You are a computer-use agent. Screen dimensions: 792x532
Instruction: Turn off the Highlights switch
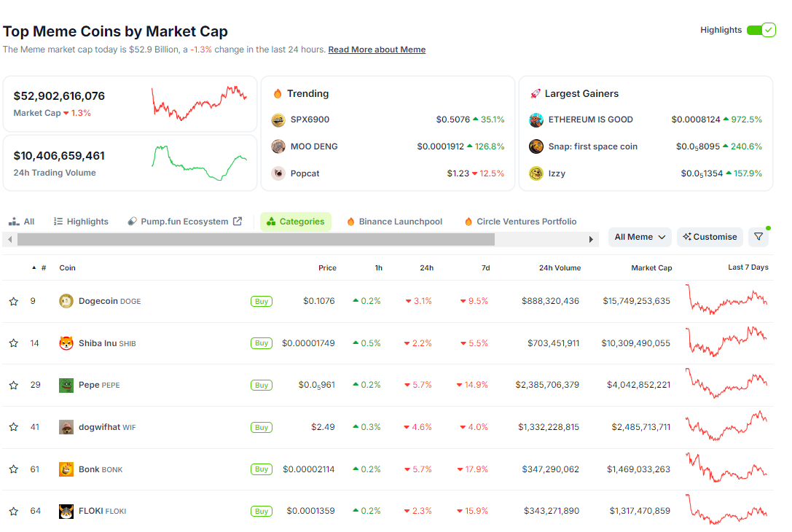[761, 30]
